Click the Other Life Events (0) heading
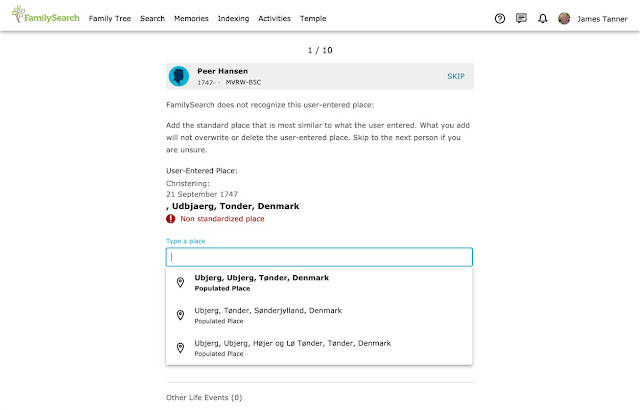Screen dimensions: 640x410 point(204,397)
